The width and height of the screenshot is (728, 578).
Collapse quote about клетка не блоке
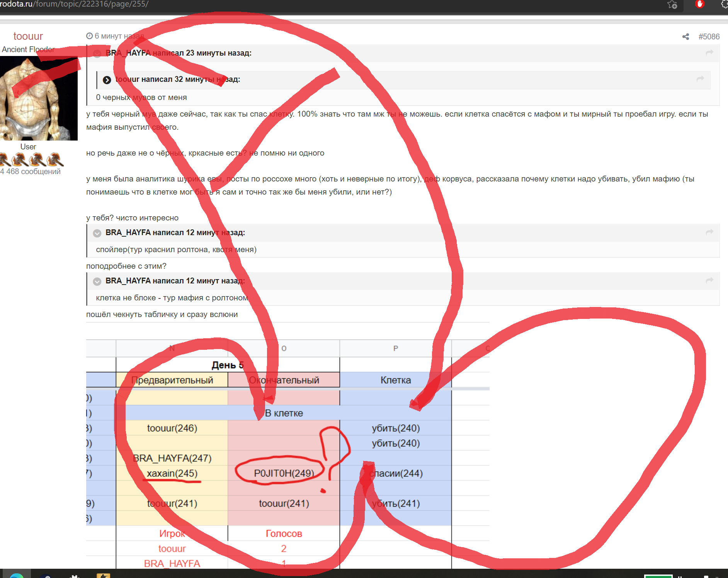click(97, 281)
